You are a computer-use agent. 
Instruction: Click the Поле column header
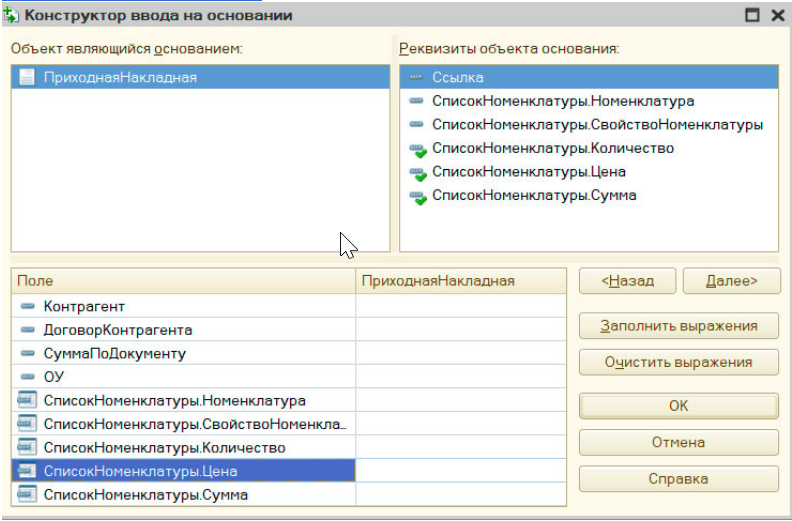click(184, 281)
